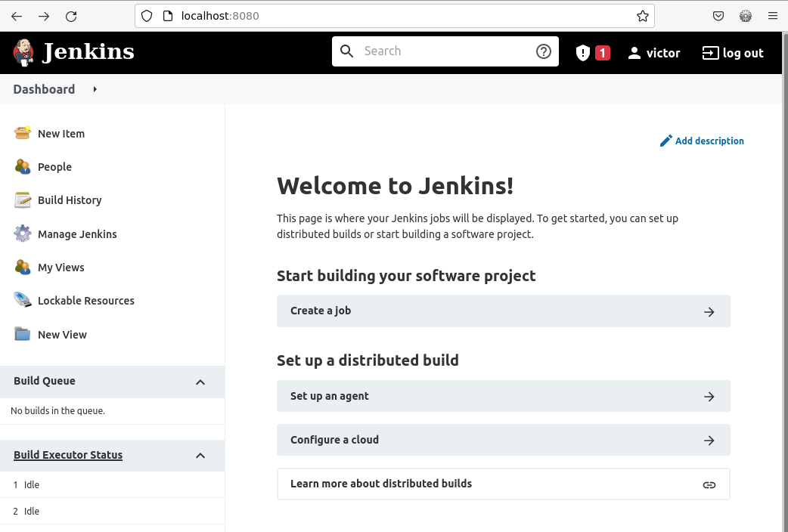Image resolution: width=788 pixels, height=532 pixels.
Task: Open People via its sidebar icon
Action: 23,167
